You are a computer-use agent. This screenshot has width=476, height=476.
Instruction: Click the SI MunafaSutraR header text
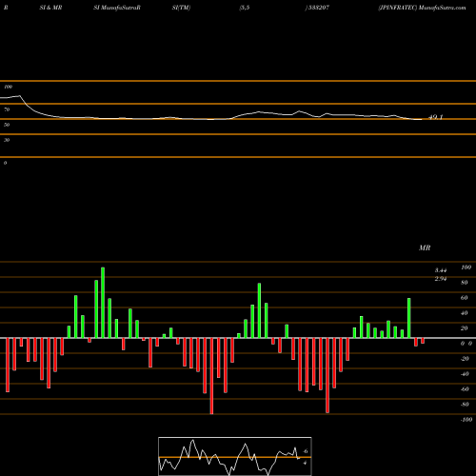coord(117,8)
